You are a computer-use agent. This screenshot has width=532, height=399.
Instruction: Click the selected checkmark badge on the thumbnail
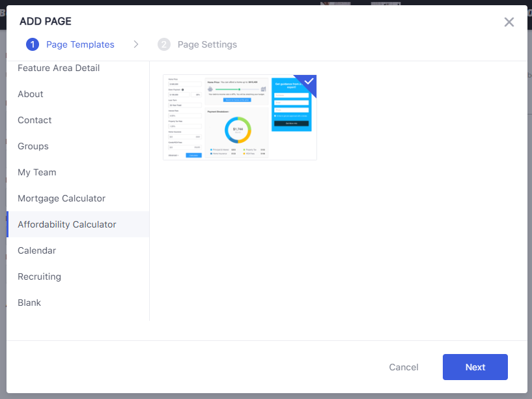(308, 82)
